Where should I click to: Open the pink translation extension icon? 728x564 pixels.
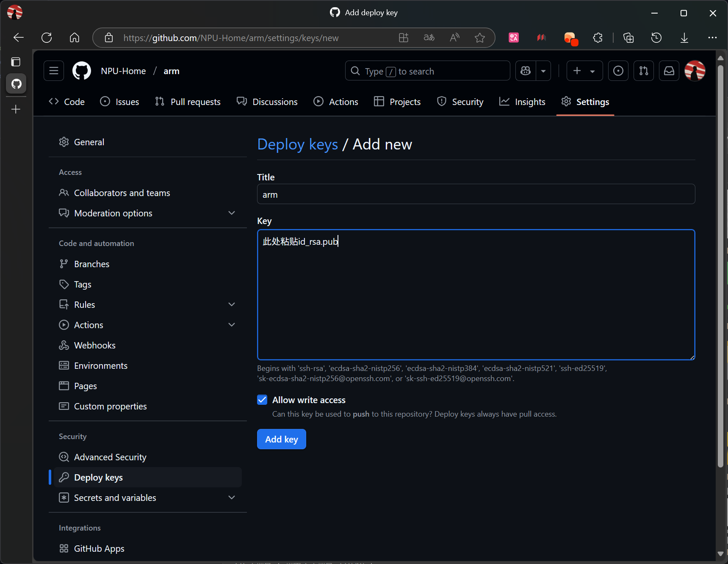(x=514, y=38)
